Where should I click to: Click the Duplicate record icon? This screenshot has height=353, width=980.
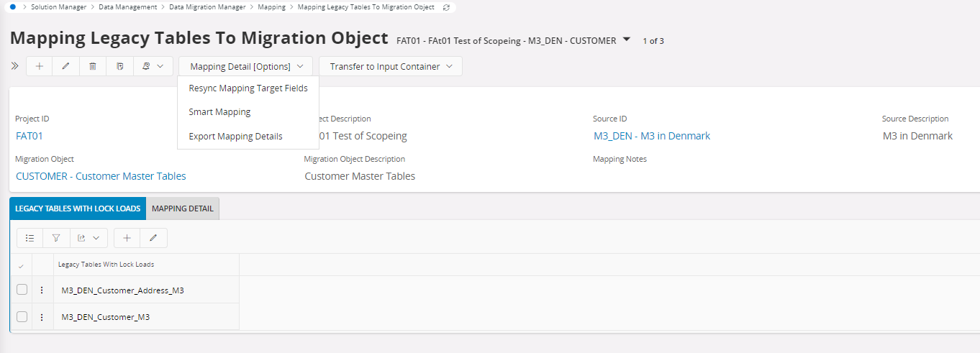[120, 66]
